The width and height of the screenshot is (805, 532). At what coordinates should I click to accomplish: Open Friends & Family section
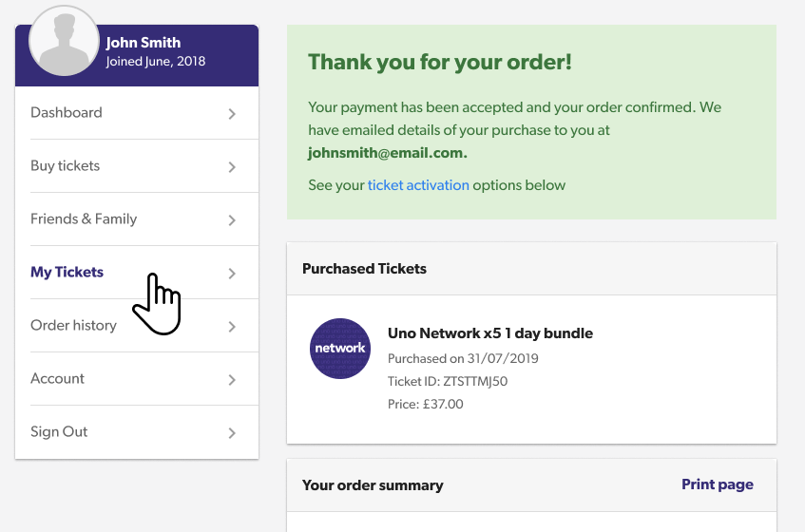click(137, 219)
